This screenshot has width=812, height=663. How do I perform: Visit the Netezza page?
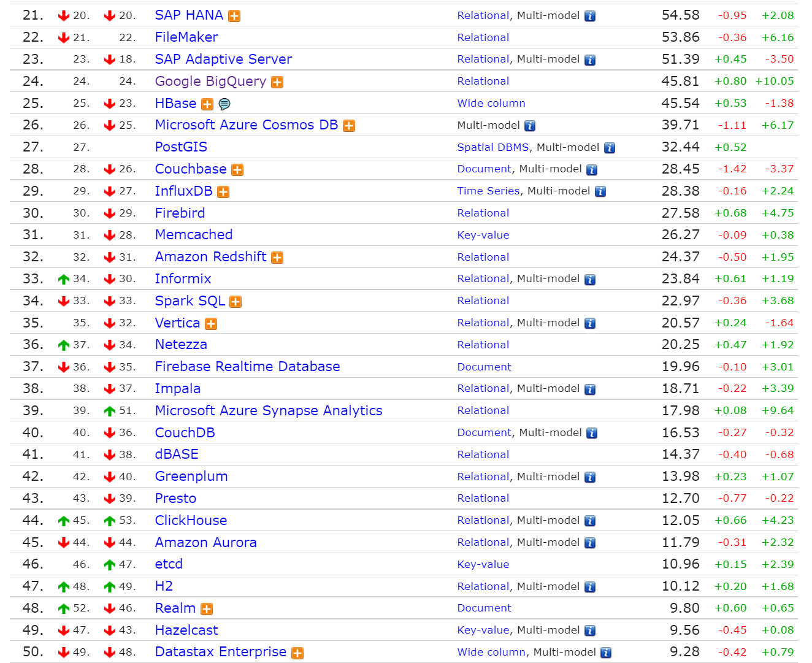click(x=181, y=345)
